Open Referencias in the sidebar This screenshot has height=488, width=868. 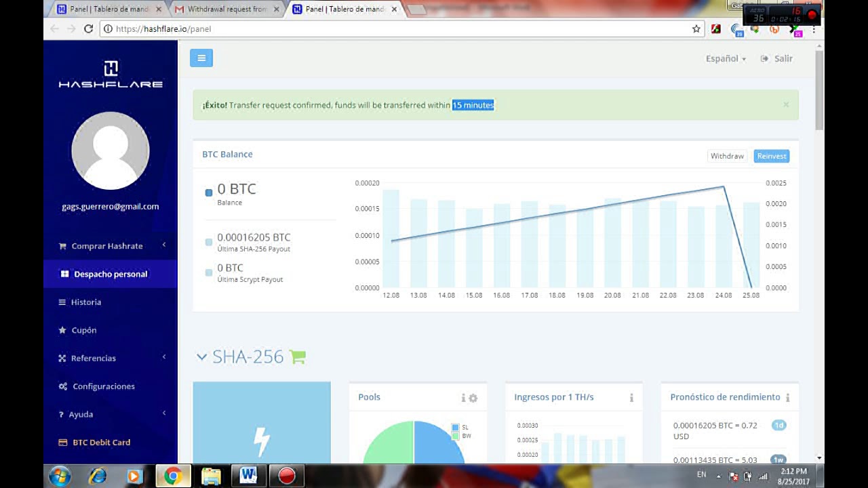tap(94, 358)
